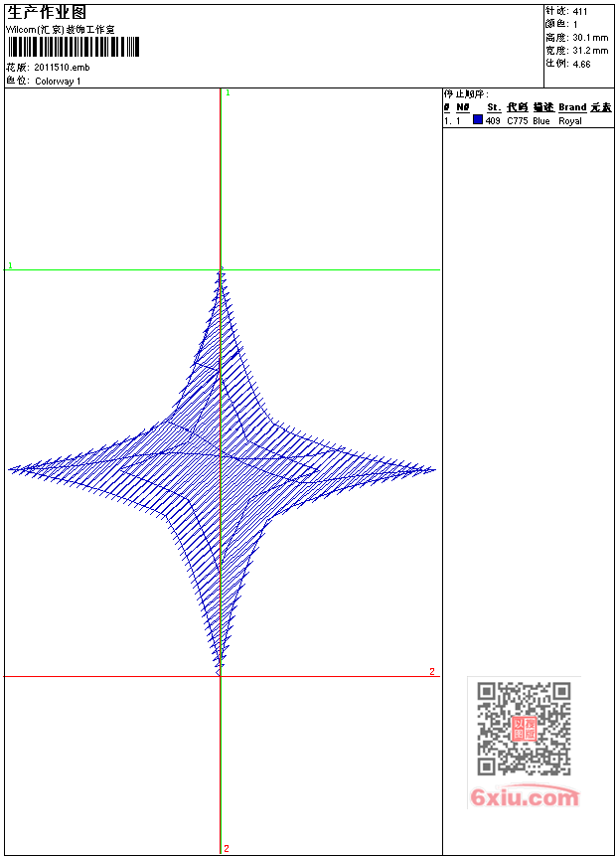Click the green "1" marker on the horizontal guide
The width and height of the screenshot is (616, 856).
coord(10,265)
